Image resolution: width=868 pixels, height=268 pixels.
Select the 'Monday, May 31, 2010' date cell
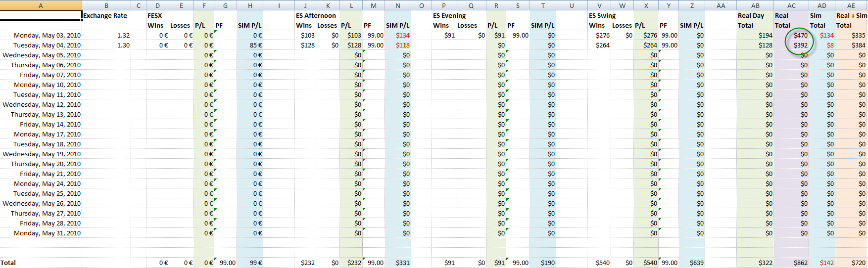point(41,233)
